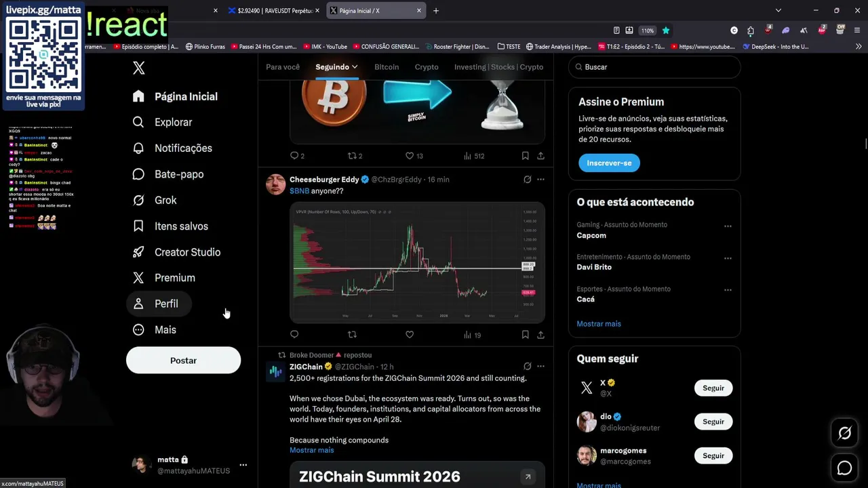Switch to the Bitcoin timeline tab
Image resolution: width=868 pixels, height=488 pixels.
[x=387, y=67]
